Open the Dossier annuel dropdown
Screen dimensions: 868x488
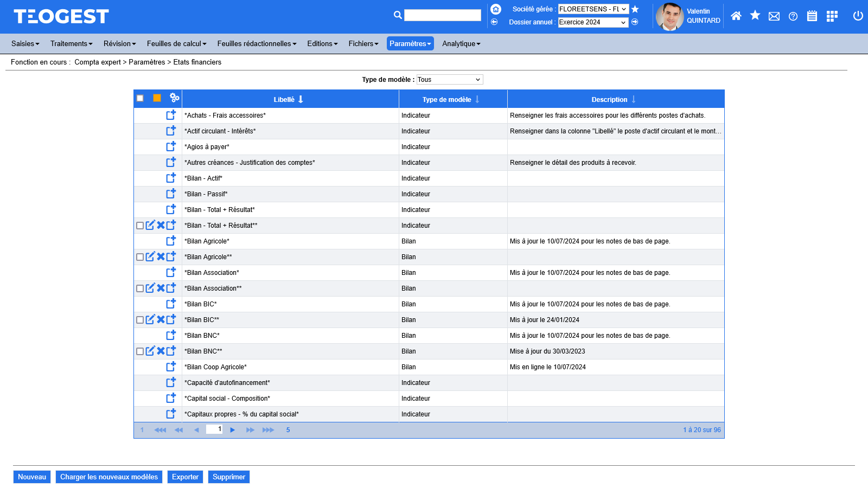(593, 22)
